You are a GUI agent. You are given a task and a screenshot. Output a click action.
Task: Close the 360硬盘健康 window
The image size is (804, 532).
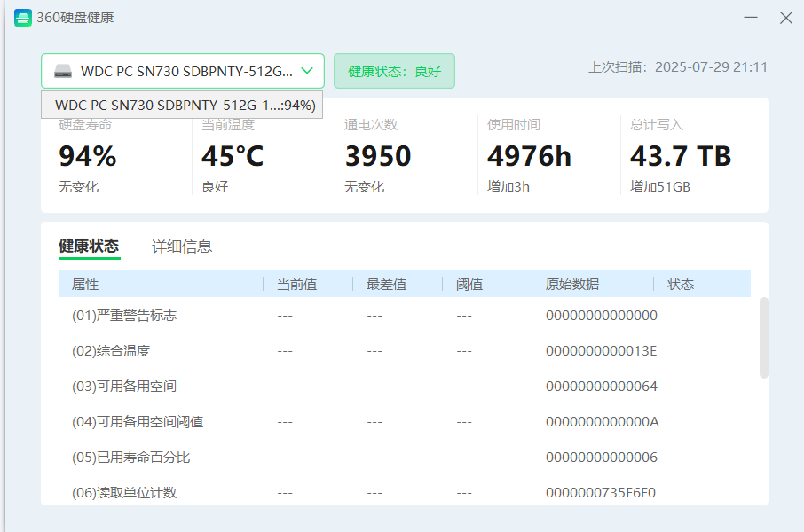click(786, 18)
